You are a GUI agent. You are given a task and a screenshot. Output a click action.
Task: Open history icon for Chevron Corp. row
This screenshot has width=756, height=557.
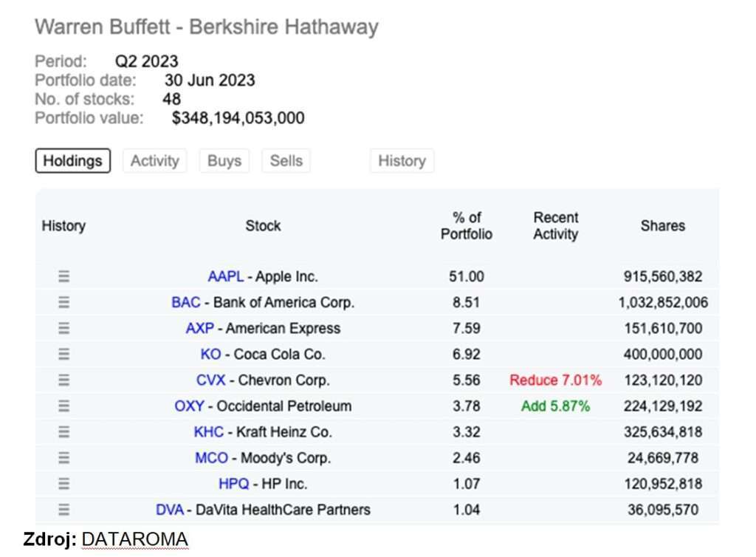coord(63,380)
